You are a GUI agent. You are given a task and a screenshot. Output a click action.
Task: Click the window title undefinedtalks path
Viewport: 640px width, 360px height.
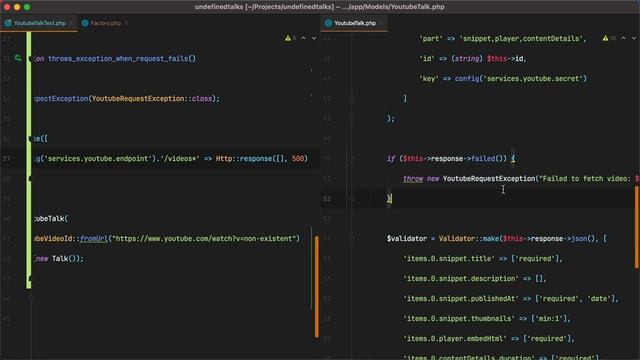tap(320, 7)
